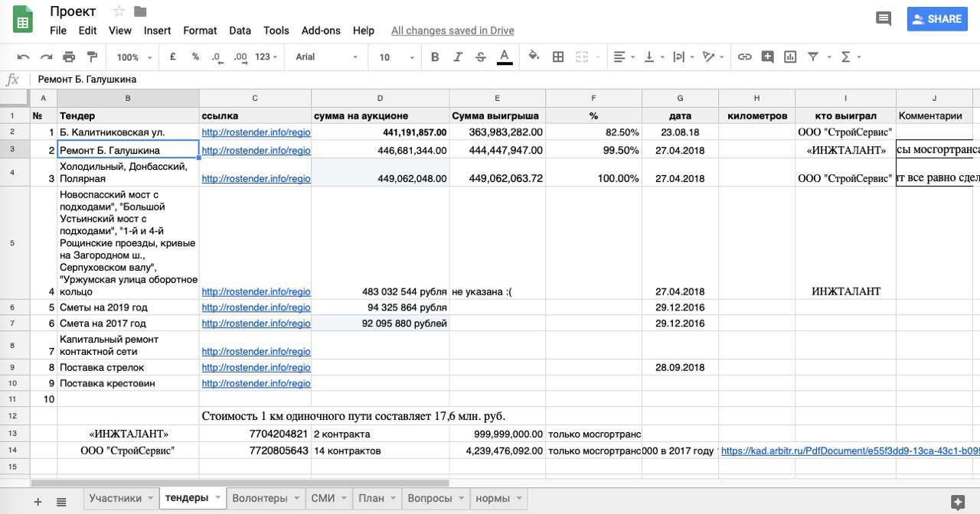The width and height of the screenshot is (980, 514).
Task: Switch to the Вопросы sheet tab
Action: coord(430,498)
